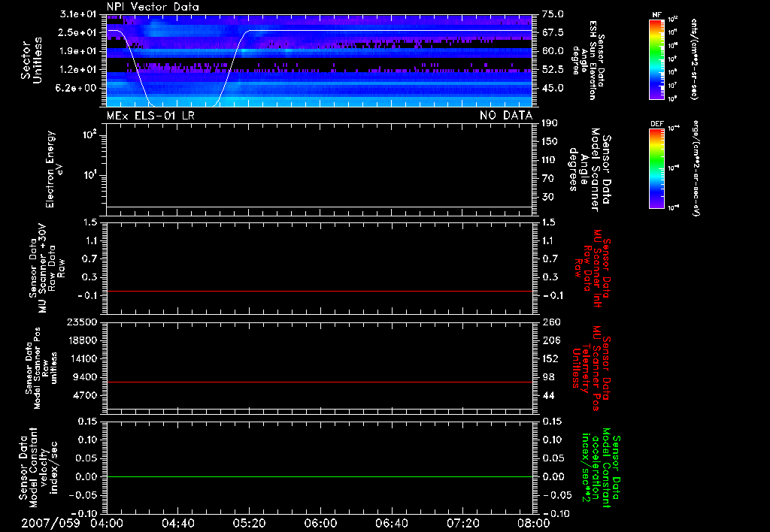Viewport: 770px width, 532px height.
Task: Click the 3.1e+01 sector tick value
Action: click(x=78, y=14)
